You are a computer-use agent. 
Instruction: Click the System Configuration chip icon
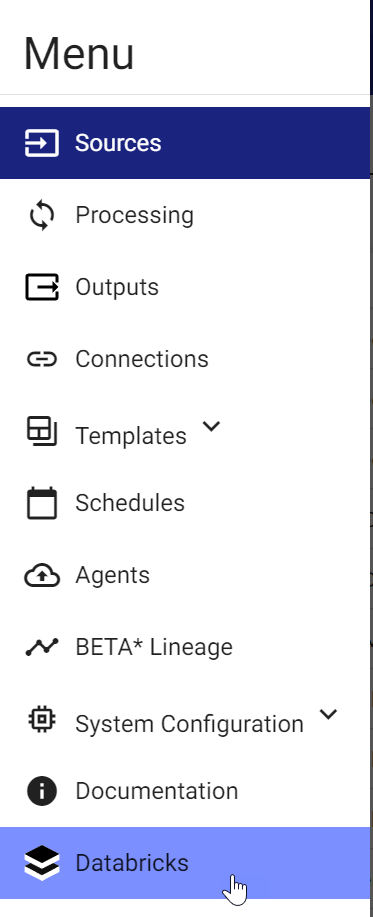click(42, 719)
